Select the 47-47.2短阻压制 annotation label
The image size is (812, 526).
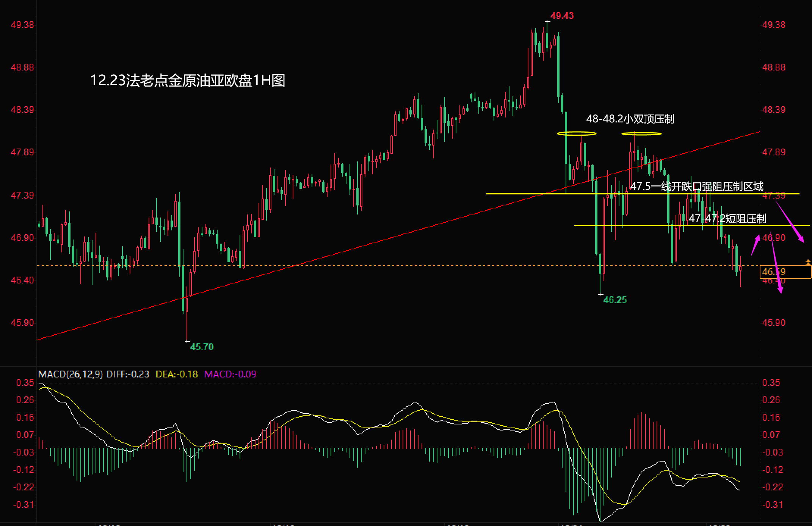pyautogui.click(x=727, y=219)
